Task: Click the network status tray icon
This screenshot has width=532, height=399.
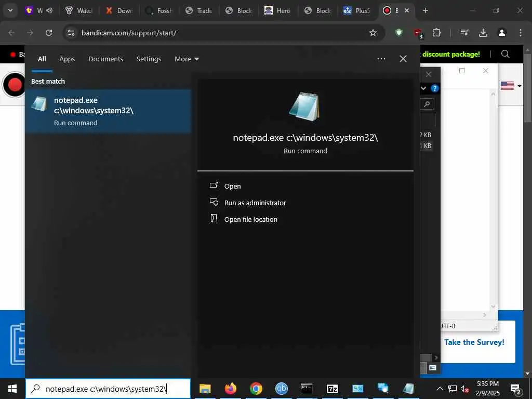Action: (453, 389)
